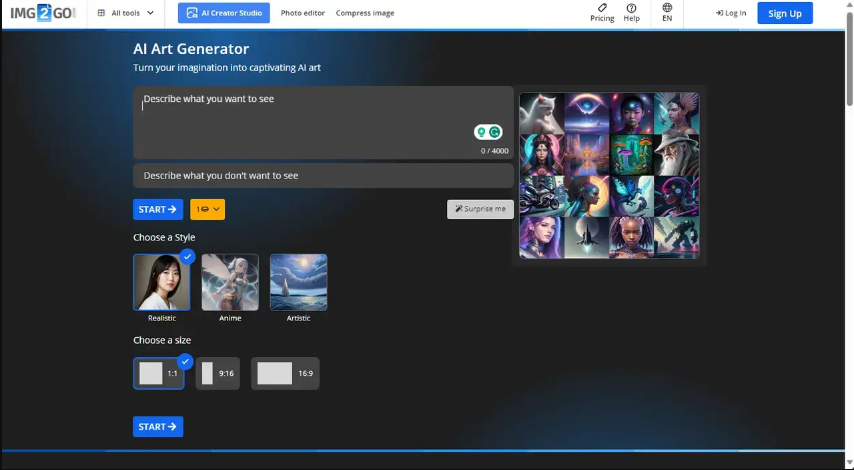
Task: Click the white cat sample image
Action: 541,113
